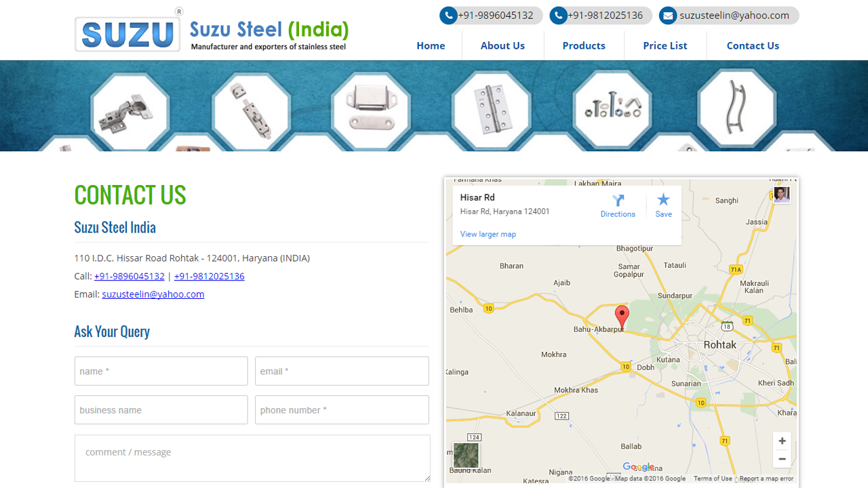
Task: Click the Bahu-Akbarpur label on map
Action: coord(599,329)
